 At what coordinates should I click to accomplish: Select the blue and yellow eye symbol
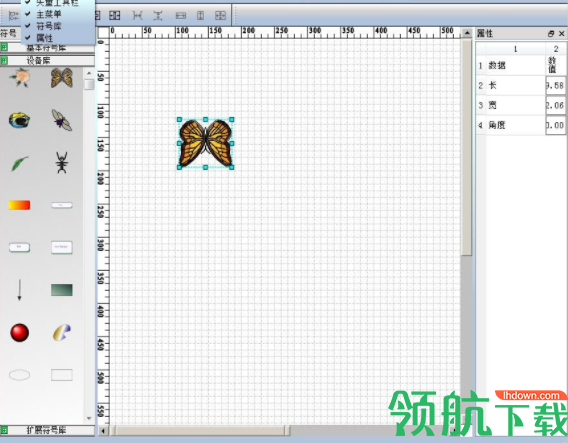[x=19, y=120]
